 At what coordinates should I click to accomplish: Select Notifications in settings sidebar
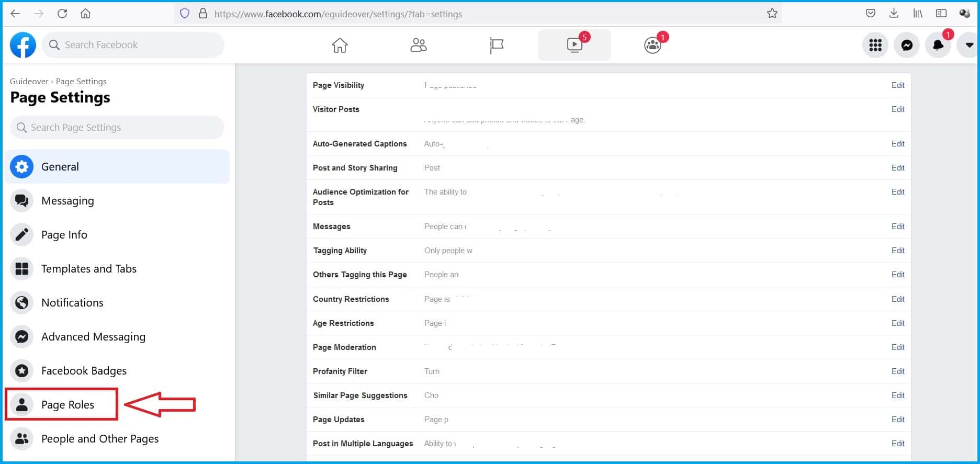pyautogui.click(x=117, y=302)
